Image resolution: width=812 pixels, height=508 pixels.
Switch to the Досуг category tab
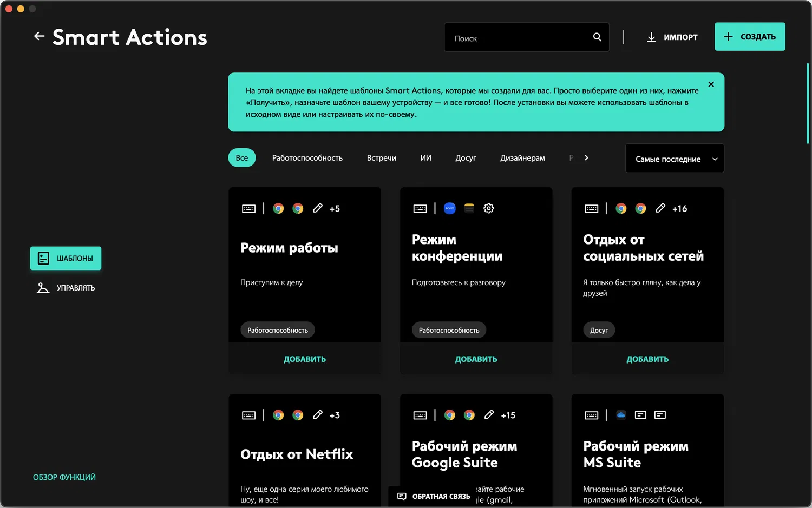(466, 158)
